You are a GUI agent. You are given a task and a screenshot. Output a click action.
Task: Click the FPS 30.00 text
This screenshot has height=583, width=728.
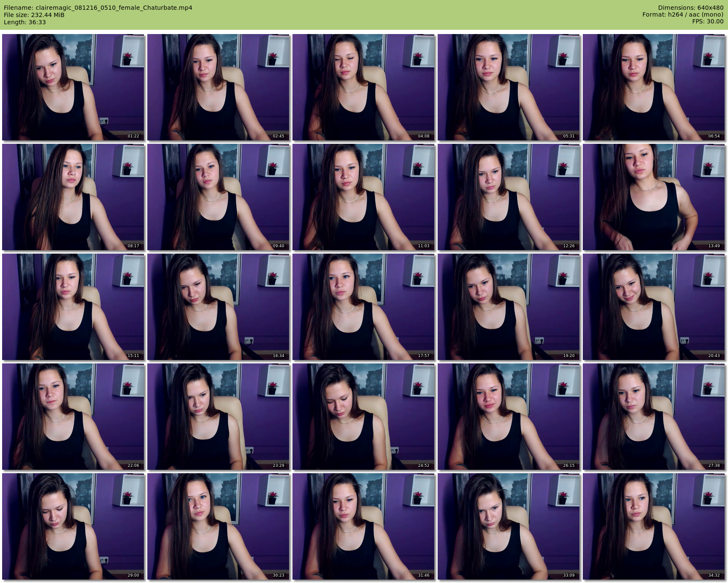tap(708, 22)
